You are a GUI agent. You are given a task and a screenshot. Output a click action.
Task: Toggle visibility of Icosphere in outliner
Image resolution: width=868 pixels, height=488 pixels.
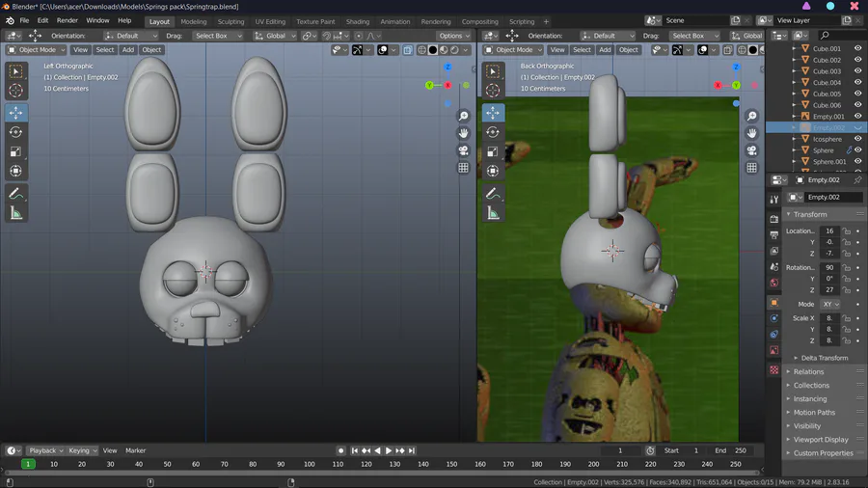pyautogui.click(x=857, y=139)
